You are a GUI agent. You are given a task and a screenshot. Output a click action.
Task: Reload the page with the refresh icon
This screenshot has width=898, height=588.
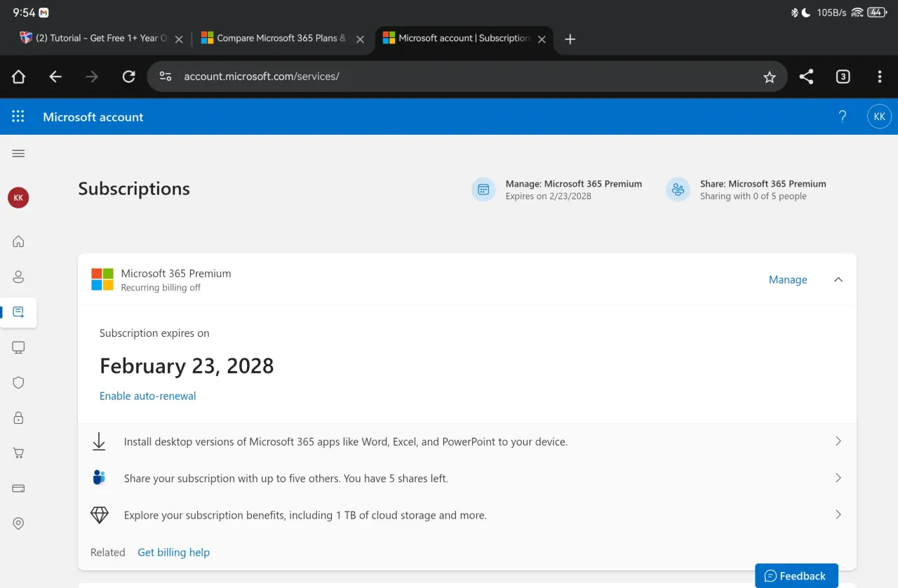tap(128, 76)
